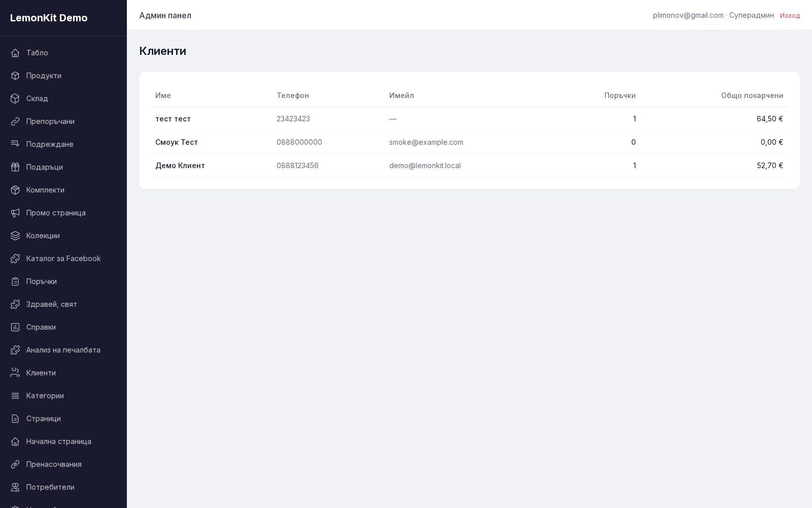Click the amount 52,70 €
This screenshot has height=508, width=812.
(770, 166)
